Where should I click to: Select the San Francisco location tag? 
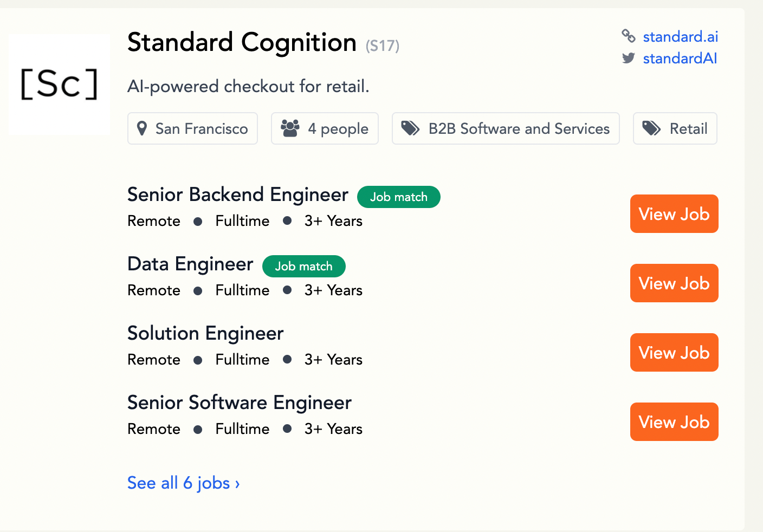click(x=192, y=128)
